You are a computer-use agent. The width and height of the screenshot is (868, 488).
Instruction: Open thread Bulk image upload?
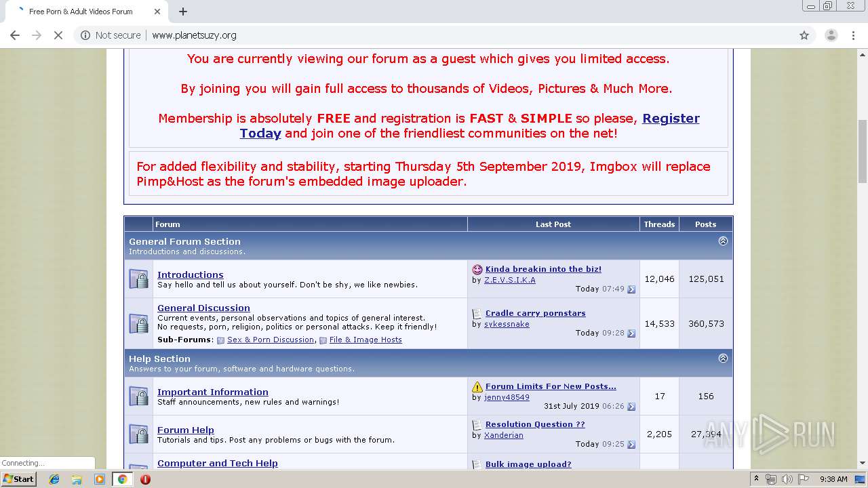pos(528,464)
